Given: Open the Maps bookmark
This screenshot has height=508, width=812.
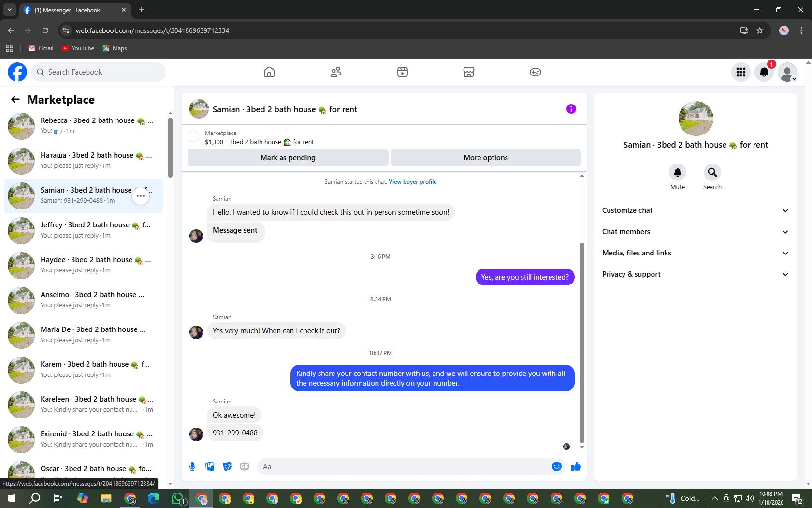Looking at the screenshot, I should click(x=115, y=48).
